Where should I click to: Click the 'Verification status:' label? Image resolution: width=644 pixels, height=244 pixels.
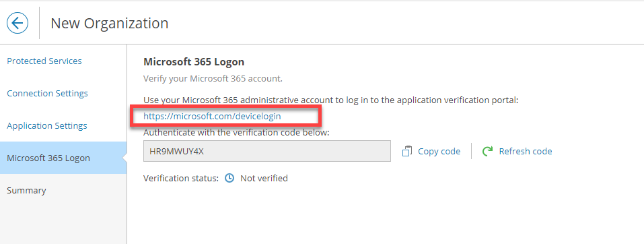[x=181, y=178]
